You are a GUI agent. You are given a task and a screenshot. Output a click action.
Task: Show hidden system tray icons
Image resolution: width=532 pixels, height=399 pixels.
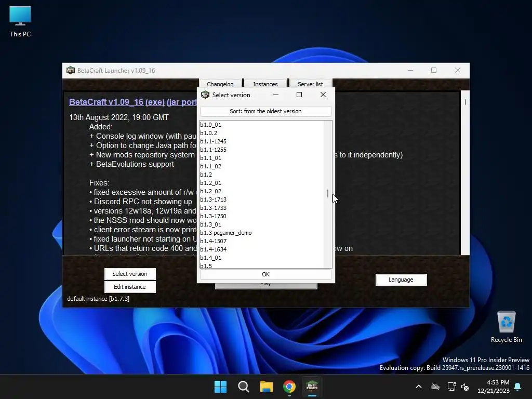tap(419, 387)
